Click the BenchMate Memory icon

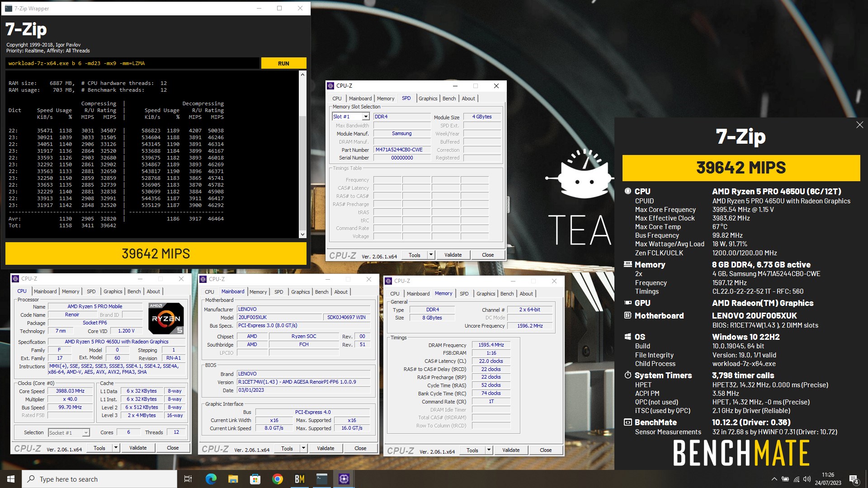tap(627, 264)
